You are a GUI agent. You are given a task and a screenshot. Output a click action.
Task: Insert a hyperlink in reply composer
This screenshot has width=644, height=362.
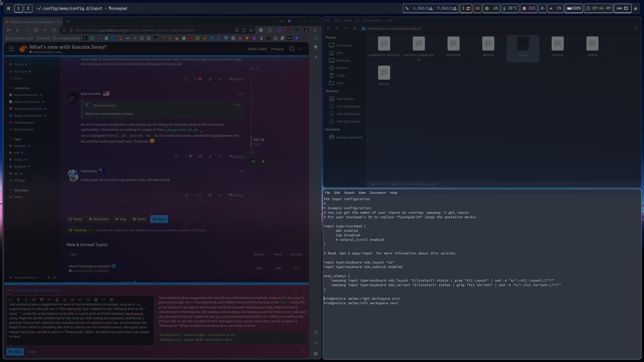(34, 300)
